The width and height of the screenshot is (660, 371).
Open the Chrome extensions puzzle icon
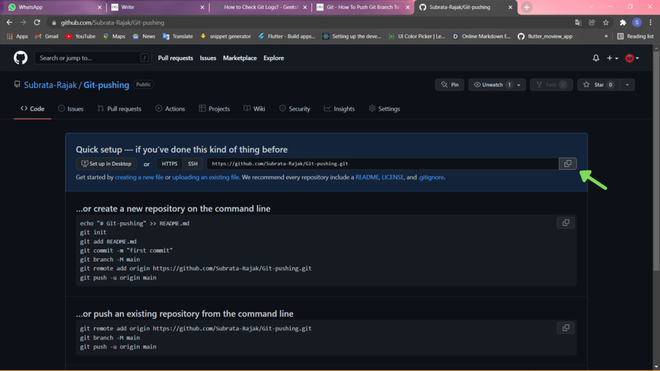click(623, 23)
